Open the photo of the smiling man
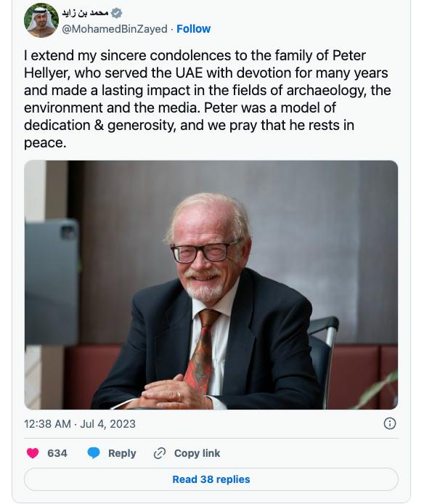Image resolution: width=448 pixels, height=504 pixels. (211, 285)
